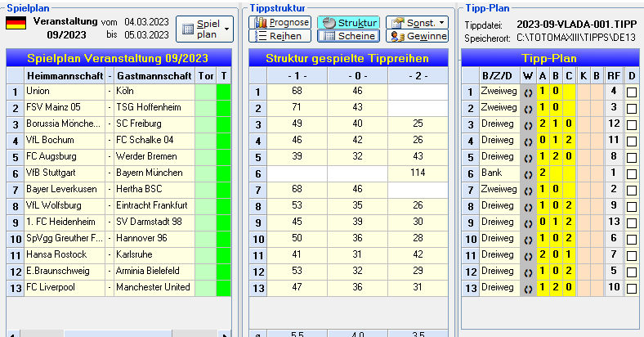The image size is (644, 337).
Task: Click the Speicherort path text
Action: tap(577, 38)
